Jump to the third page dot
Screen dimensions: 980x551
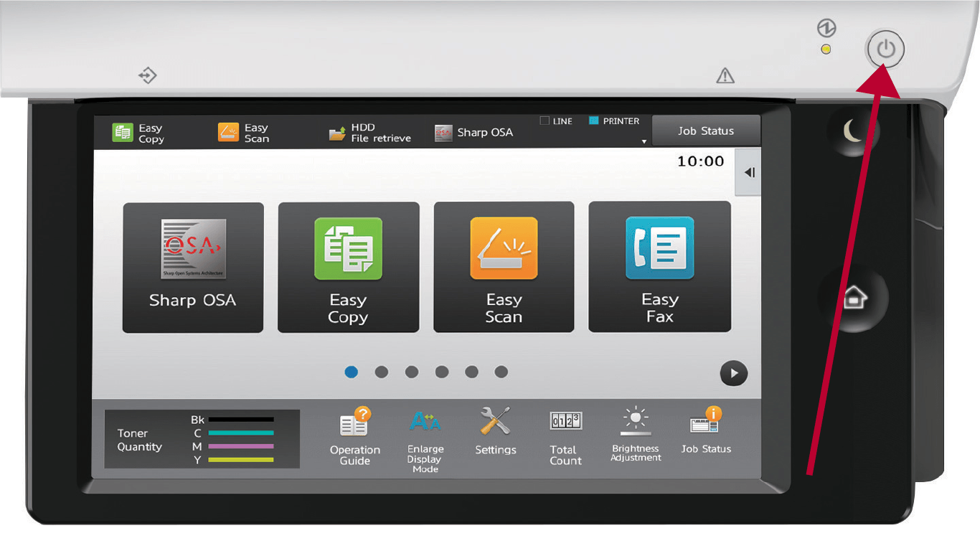412,372
